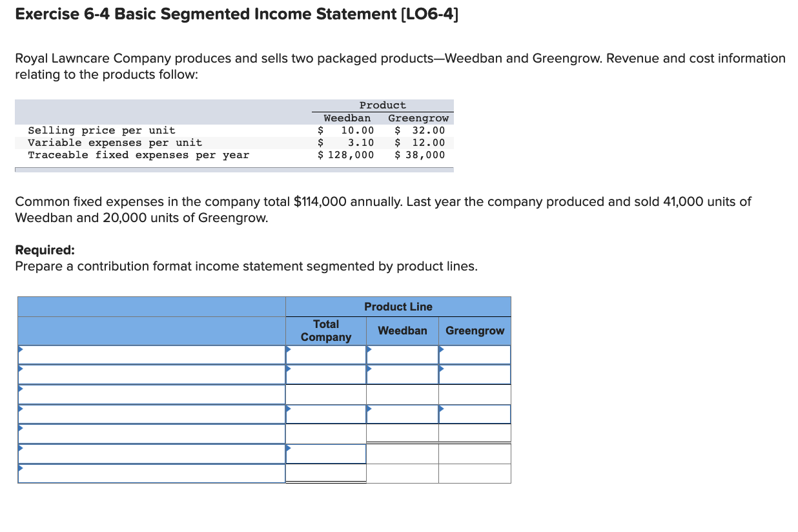Click the exercise title Basic Segmented Income Statement
798x532 pixels.
[236, 14]
